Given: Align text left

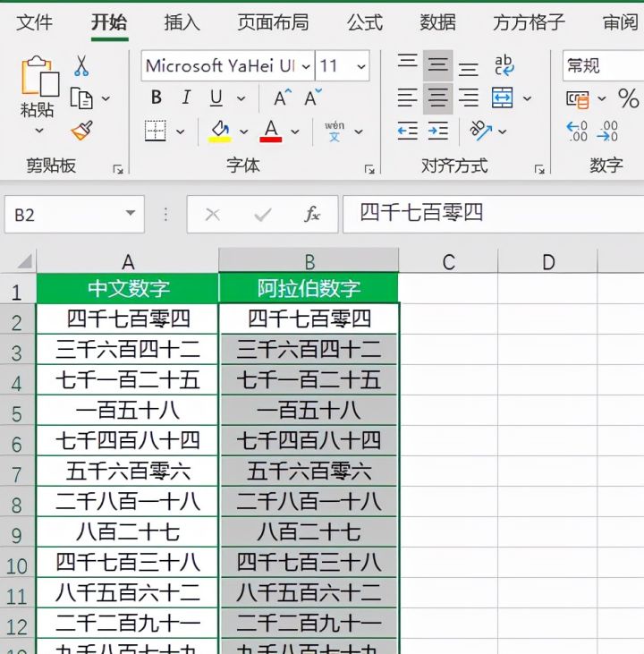Looking at the screenshot, I should (407, 98).
